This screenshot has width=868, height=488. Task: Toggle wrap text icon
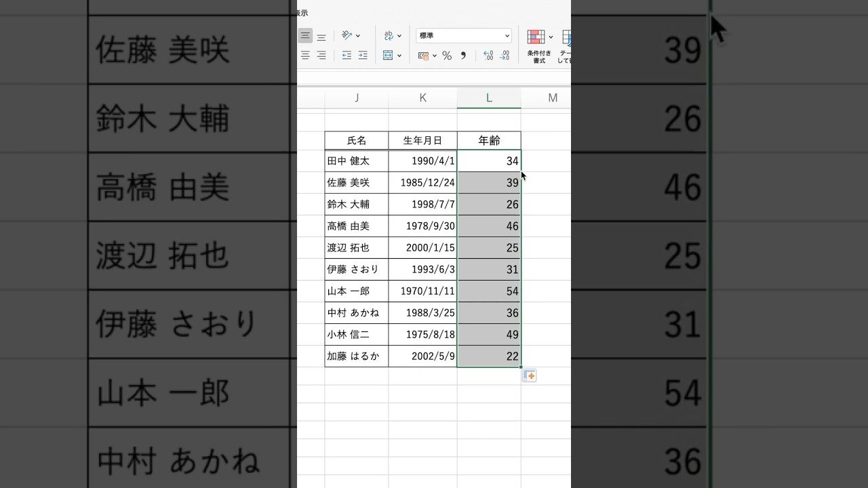click(389, 35)
